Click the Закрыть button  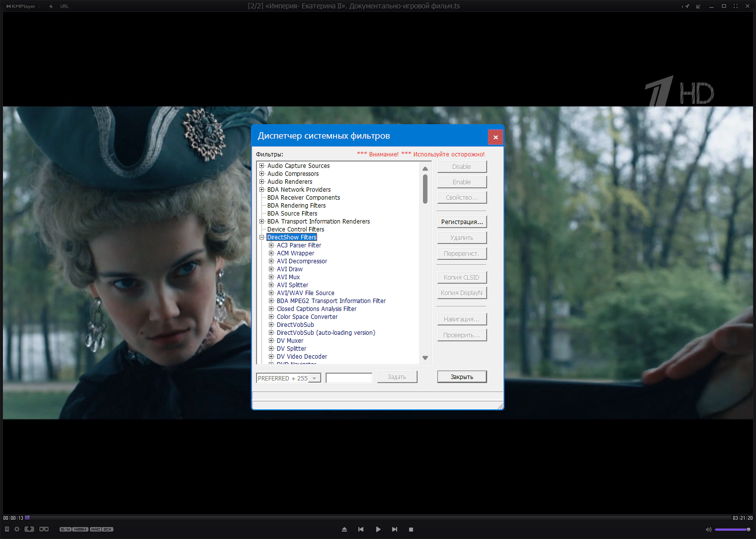[462, 377]
